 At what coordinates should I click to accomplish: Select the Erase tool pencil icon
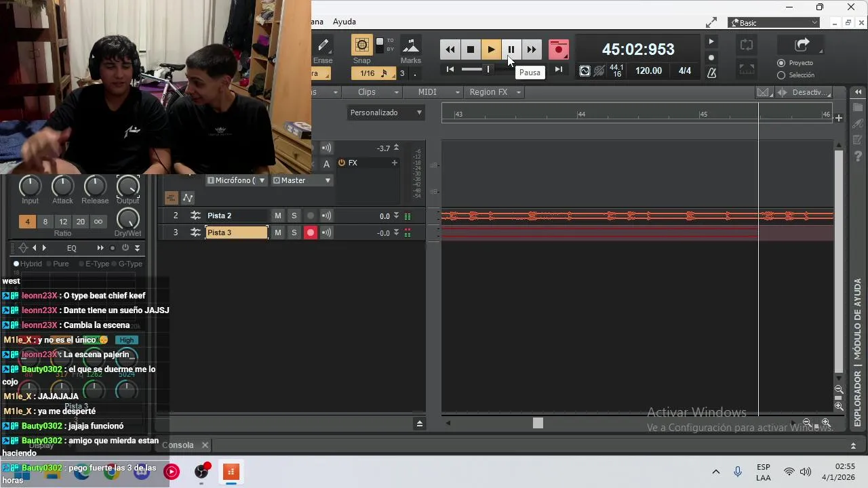click(323, 46)
